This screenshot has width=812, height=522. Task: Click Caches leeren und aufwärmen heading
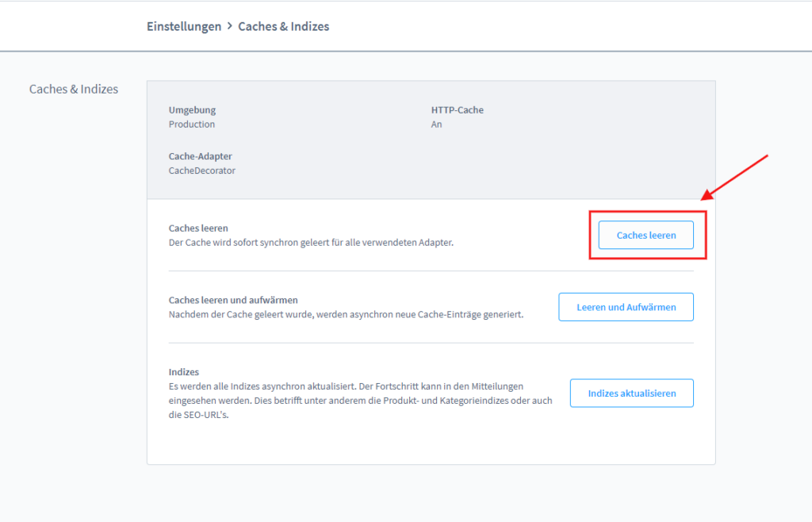point(233,301)
